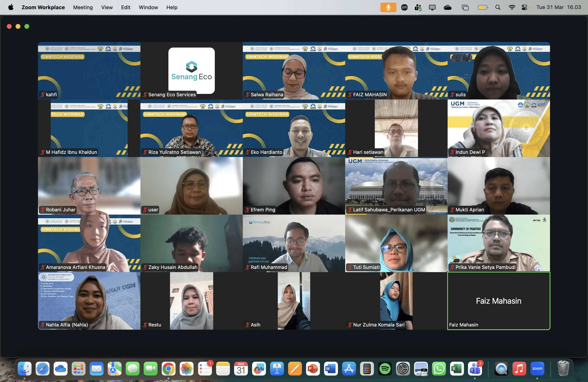Open Microsoft Teams from the dock

tap(475, 369)
